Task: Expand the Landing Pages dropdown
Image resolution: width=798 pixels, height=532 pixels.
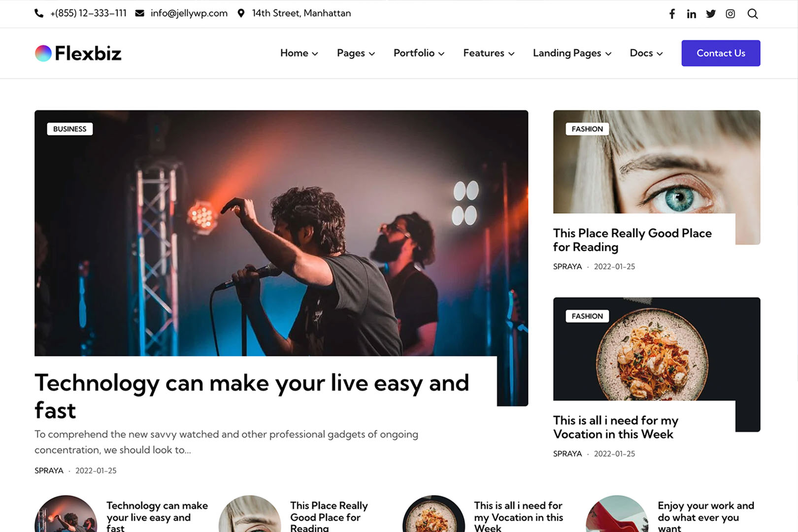Action: click(x=572, y=53)
